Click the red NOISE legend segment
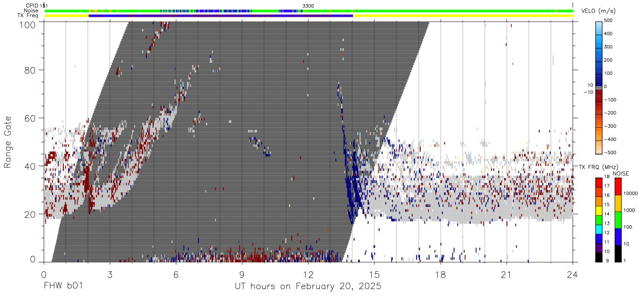 click(617, 186)
